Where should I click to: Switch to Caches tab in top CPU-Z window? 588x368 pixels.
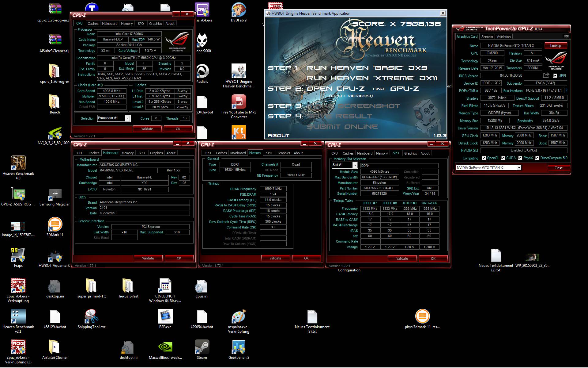[x=93, y=24]
